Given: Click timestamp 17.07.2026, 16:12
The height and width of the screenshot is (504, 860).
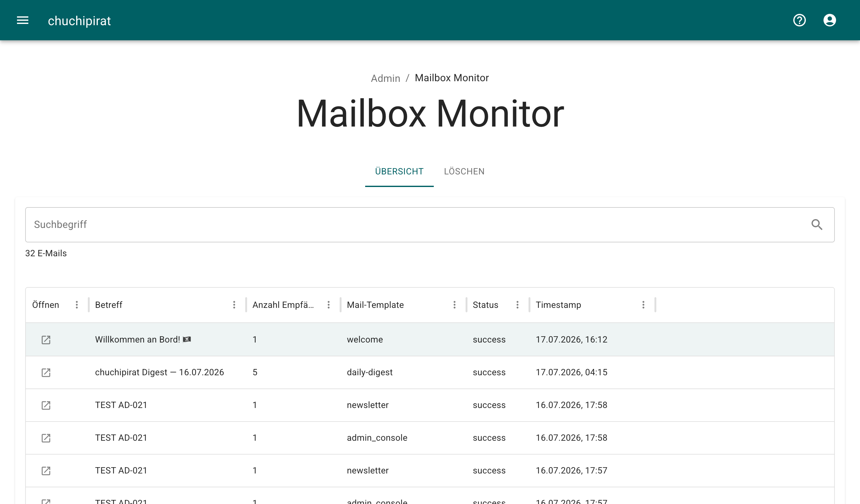Looking at the screenshot, I should (x=571, y=340).
